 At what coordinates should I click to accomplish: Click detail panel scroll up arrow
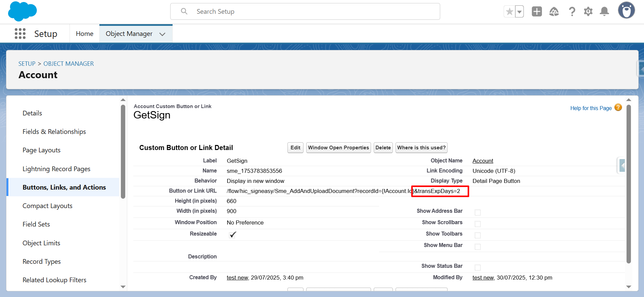pos(629,100)
